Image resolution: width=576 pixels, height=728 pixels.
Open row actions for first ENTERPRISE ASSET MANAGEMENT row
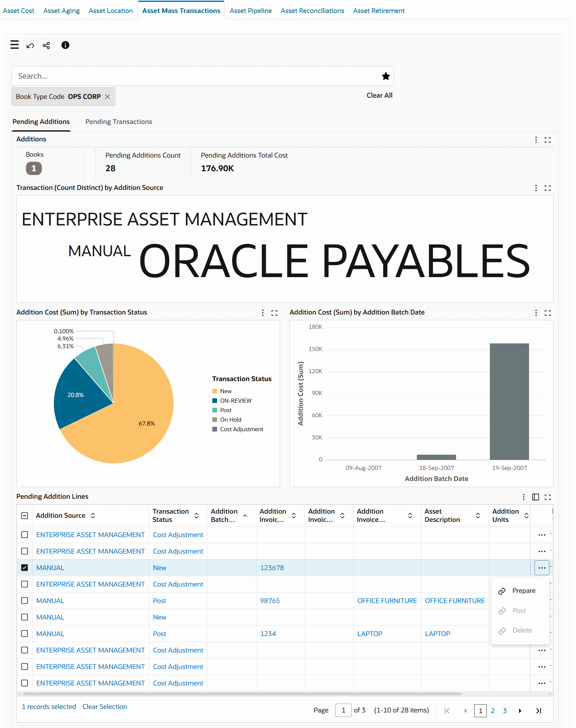coord(542,535)
